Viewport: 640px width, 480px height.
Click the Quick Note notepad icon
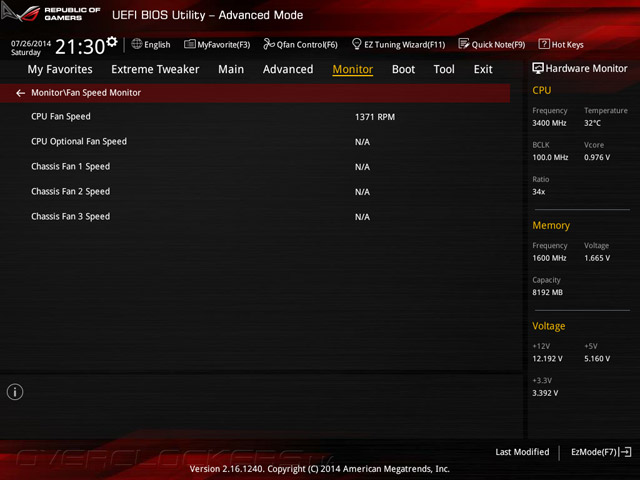[x=464, y=44]
